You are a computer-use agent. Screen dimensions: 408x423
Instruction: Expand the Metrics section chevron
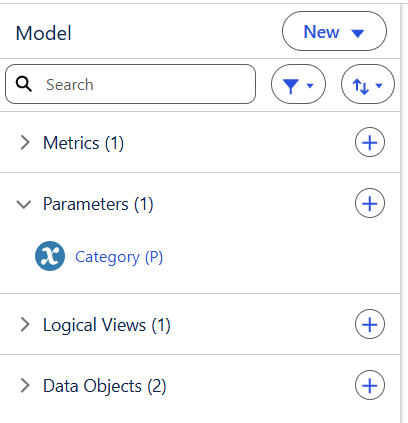[x=25, y=142]
